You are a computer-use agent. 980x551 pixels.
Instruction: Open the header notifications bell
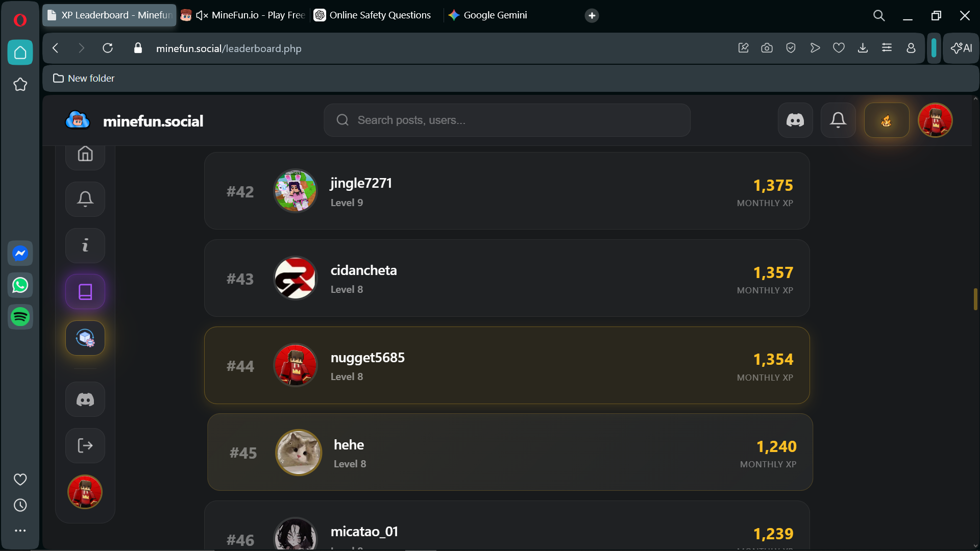click(x=838, y=120)
